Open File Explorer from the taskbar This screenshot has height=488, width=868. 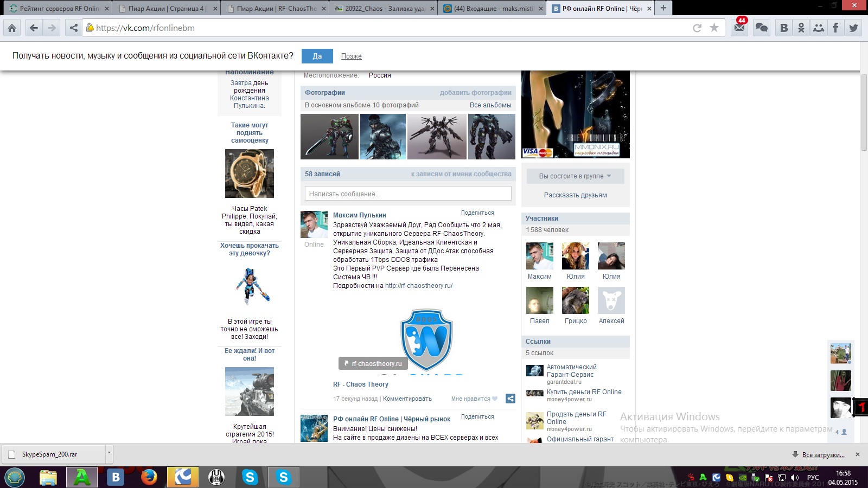48,477
